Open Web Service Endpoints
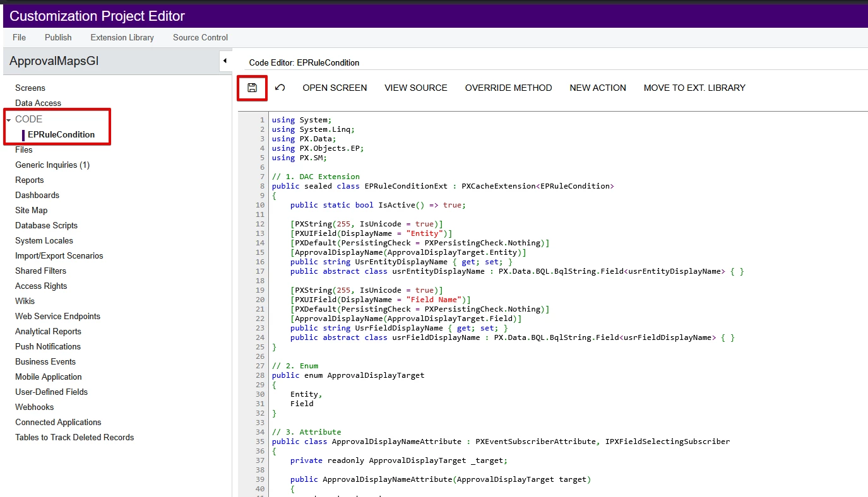 [x=58, y=316]
